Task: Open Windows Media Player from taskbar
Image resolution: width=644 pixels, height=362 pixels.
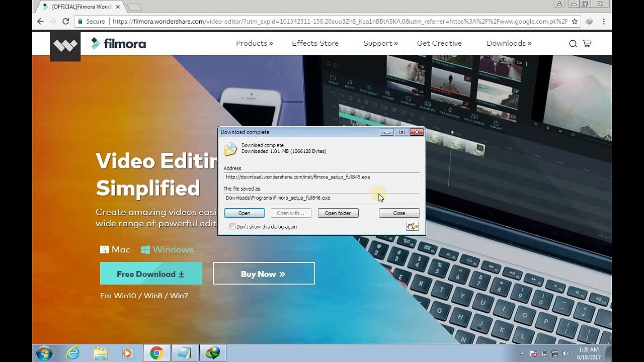Action: click(127, 353)
